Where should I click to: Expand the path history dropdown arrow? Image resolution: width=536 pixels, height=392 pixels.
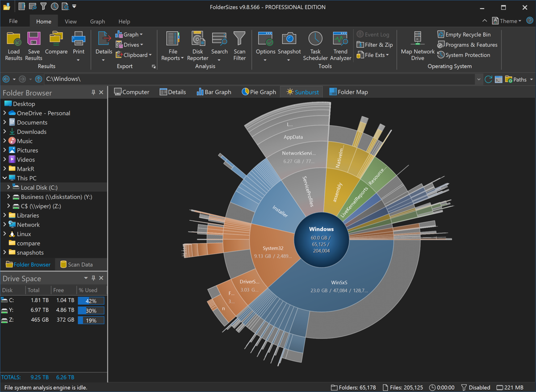pos(479,79)
